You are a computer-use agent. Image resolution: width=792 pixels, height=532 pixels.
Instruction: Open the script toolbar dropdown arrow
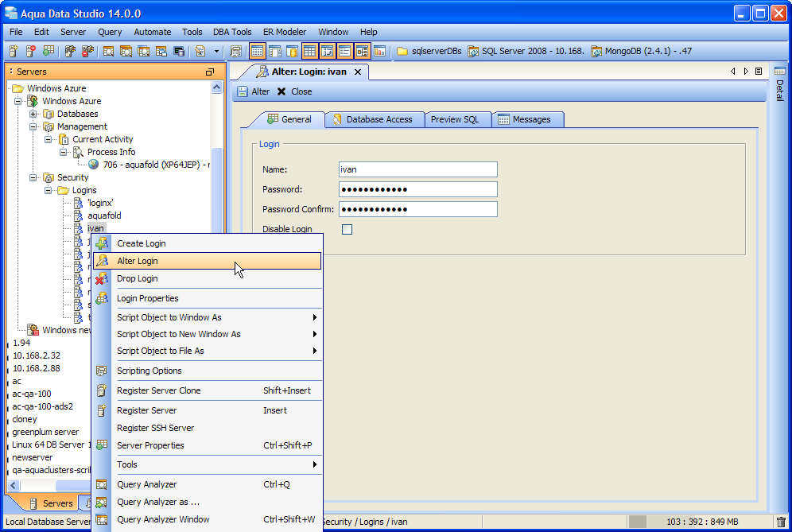(217, 51)
